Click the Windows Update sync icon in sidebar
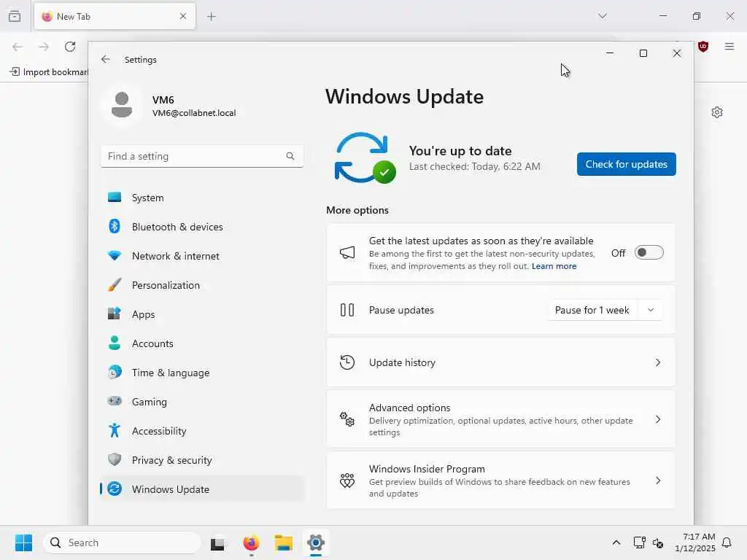This screenshot has width=747, height=560. click(115, 489)
